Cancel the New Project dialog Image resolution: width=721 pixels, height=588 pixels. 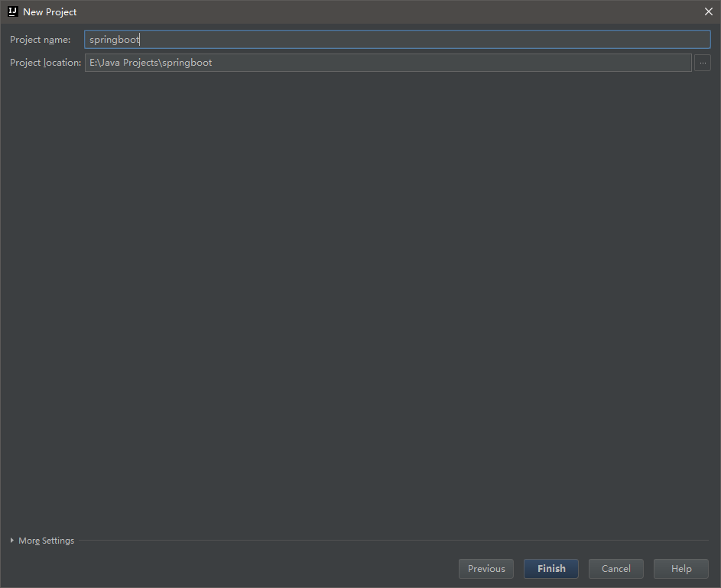tap(615, 569)
